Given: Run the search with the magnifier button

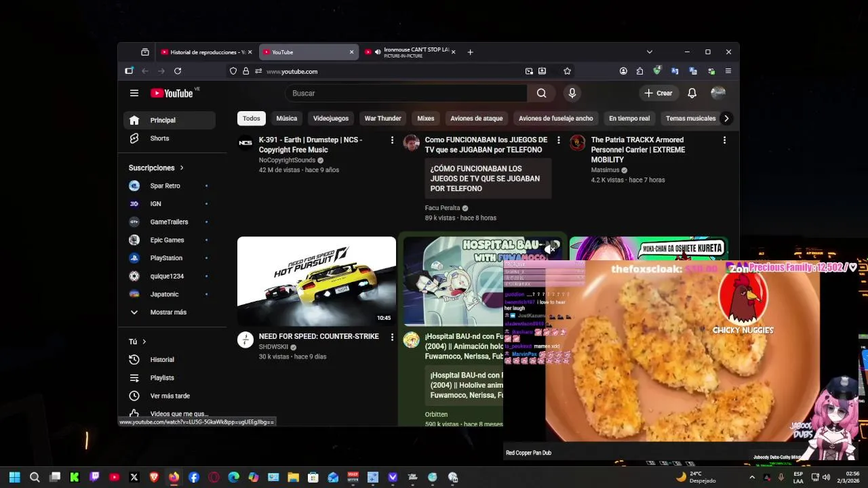Looking at the screenshot, I should tap(541, 93).
